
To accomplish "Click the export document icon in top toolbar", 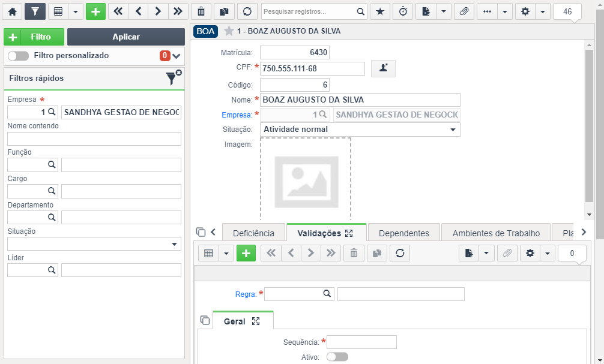I will (426, 11).
